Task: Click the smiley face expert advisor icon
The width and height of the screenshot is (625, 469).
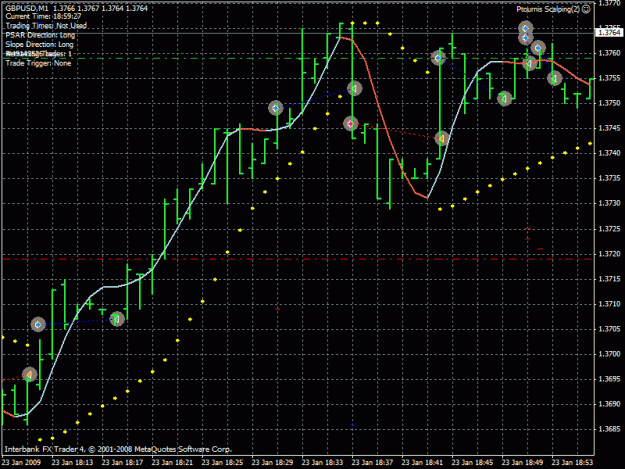Action: pos(586,9)
